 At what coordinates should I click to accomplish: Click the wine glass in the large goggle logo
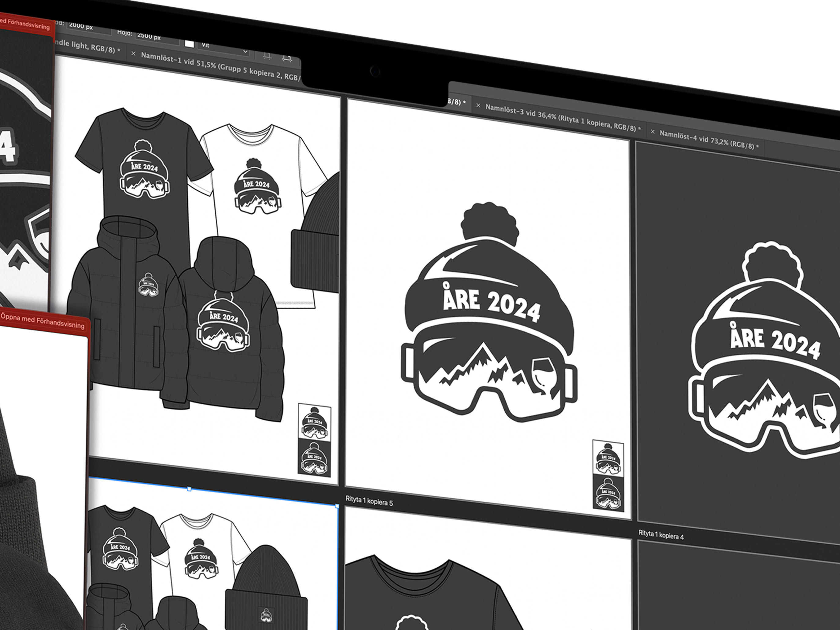[544, 376]
